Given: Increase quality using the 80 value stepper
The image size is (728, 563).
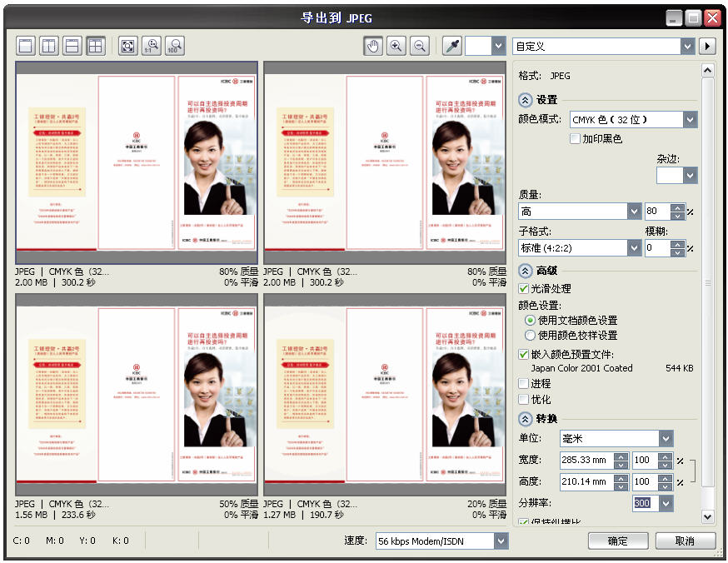Looking at the screenshot, I should tap(676, 207).
